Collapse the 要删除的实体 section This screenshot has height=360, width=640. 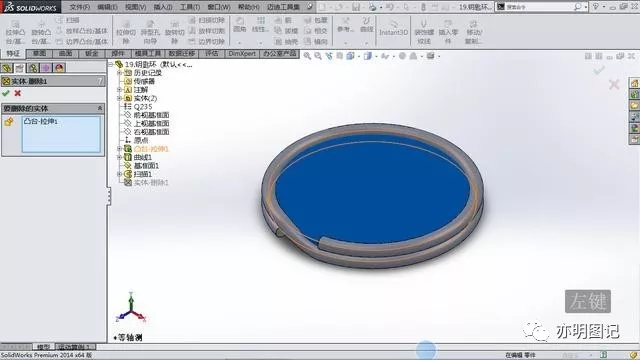(x=100, y=108)
